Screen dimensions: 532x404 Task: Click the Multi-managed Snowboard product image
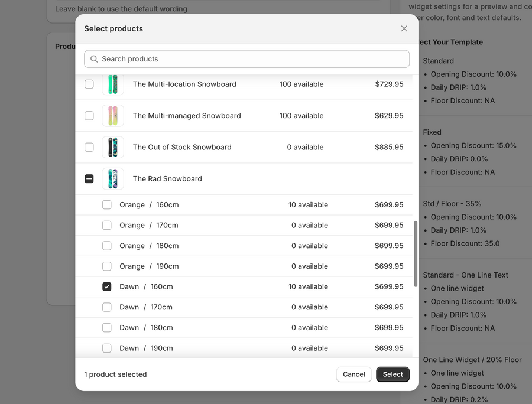click(113, 116)
